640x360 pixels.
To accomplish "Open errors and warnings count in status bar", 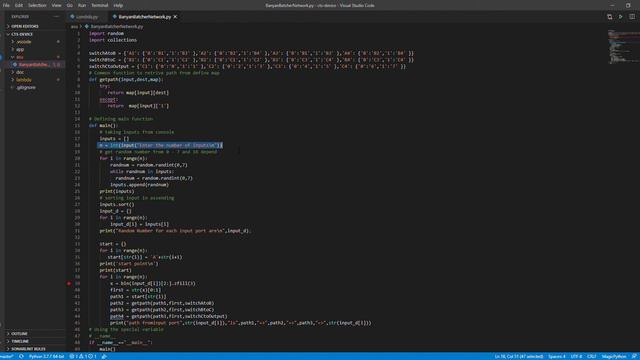I will coord(84,356).
